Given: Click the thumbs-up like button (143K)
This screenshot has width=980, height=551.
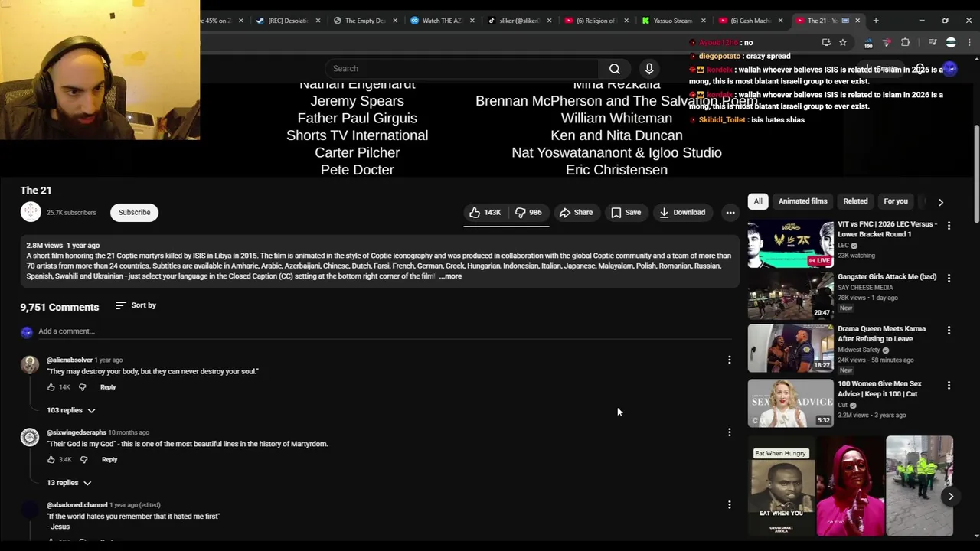Looking at the screenshot, I should (485, 213).
